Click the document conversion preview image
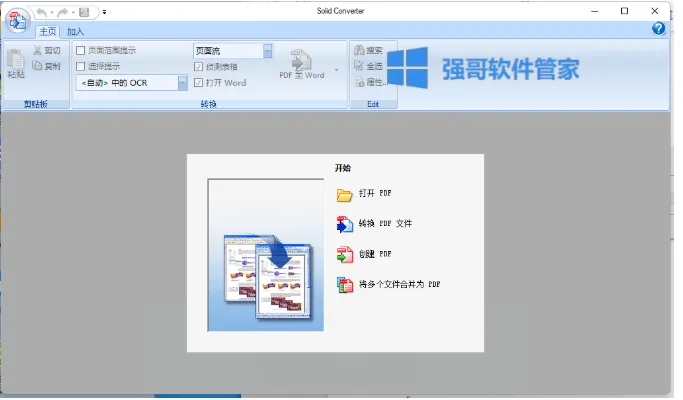 click(266, 254)
